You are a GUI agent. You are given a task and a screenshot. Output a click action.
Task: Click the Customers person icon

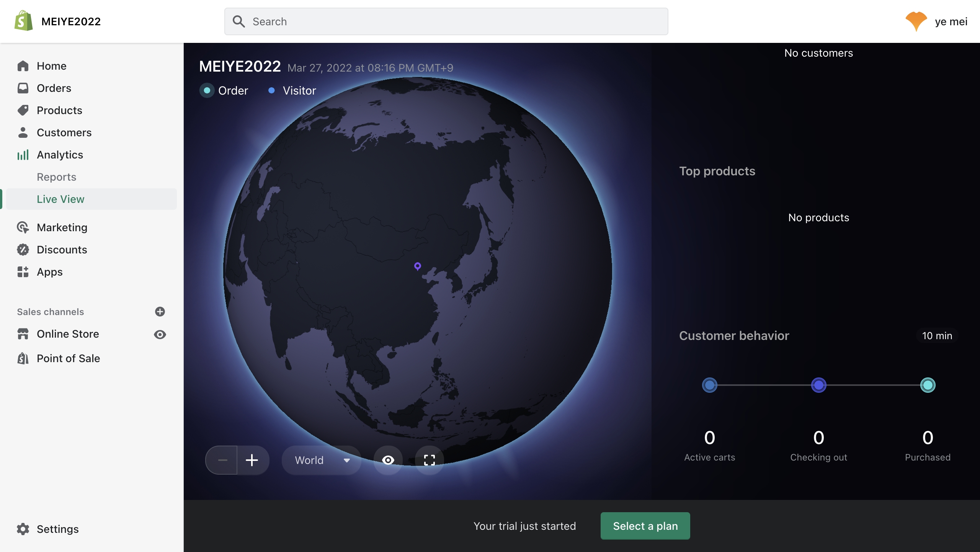pos(23,132)
